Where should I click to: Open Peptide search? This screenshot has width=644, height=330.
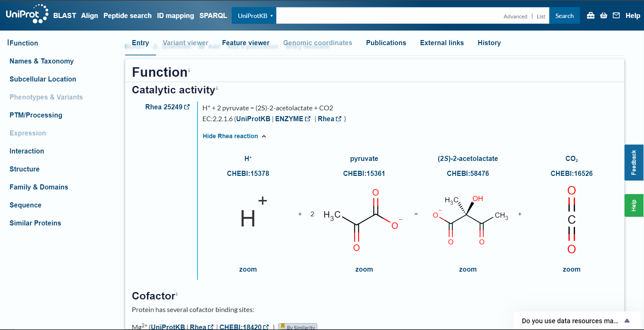click(128, 16)
